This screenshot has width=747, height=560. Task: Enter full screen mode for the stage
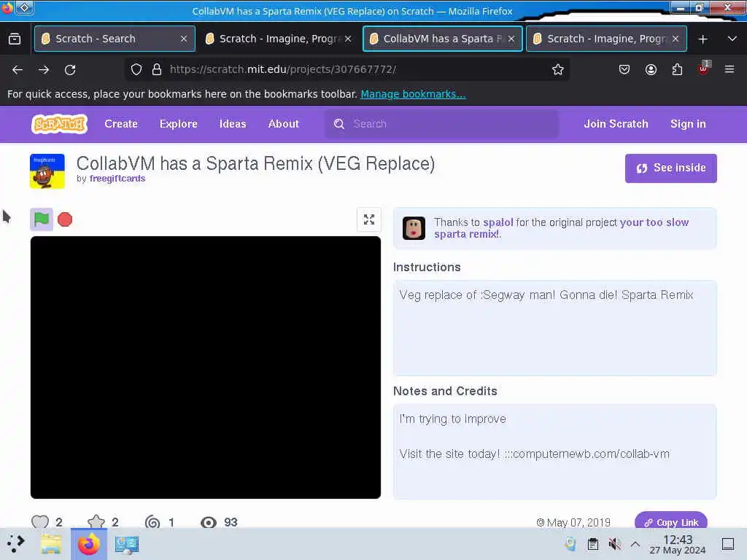(368, 219)
